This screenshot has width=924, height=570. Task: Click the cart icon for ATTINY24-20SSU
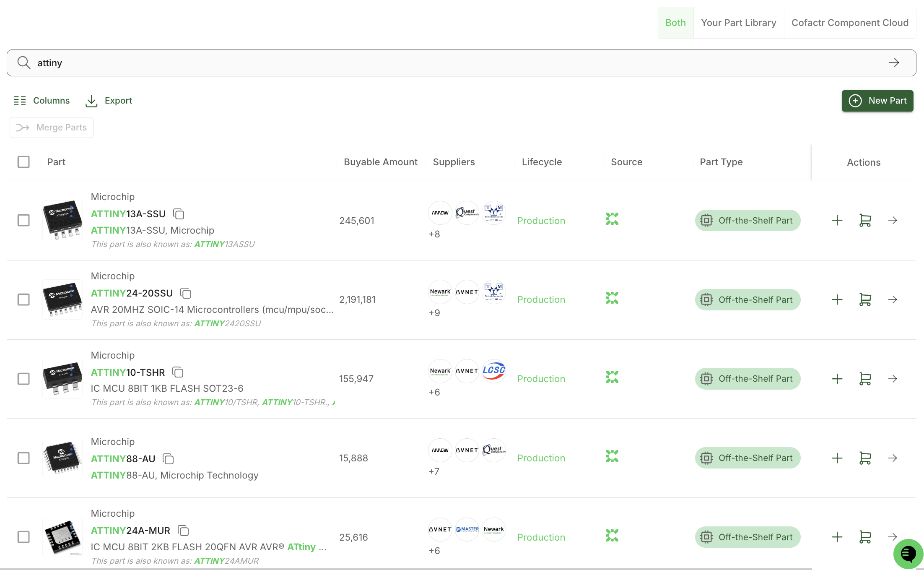(865, 299)
